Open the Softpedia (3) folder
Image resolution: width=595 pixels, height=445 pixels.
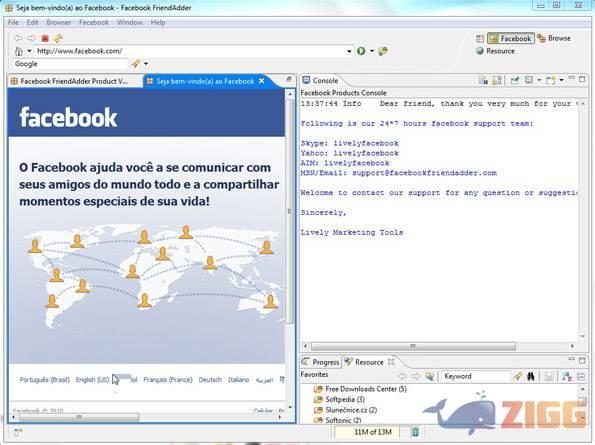coord(340,399)
